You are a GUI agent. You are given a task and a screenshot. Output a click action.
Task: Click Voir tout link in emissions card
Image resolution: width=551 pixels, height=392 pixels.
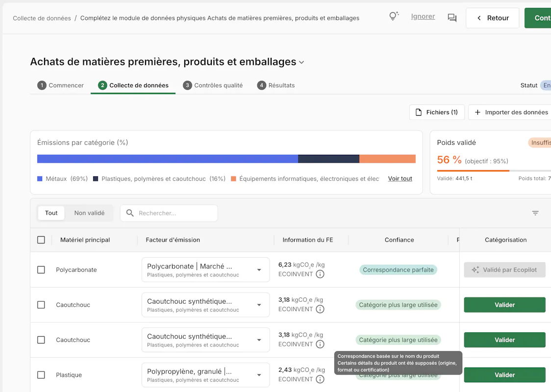pos(400,178)
